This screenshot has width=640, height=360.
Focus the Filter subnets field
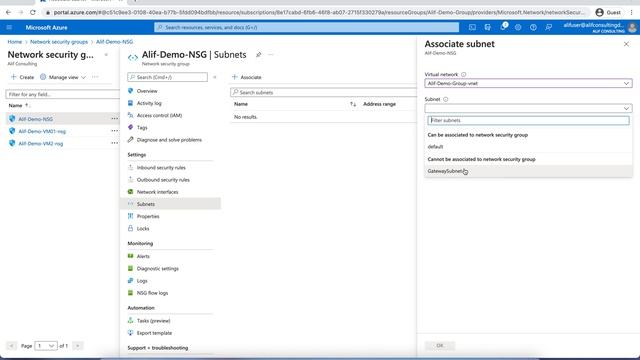528,120
